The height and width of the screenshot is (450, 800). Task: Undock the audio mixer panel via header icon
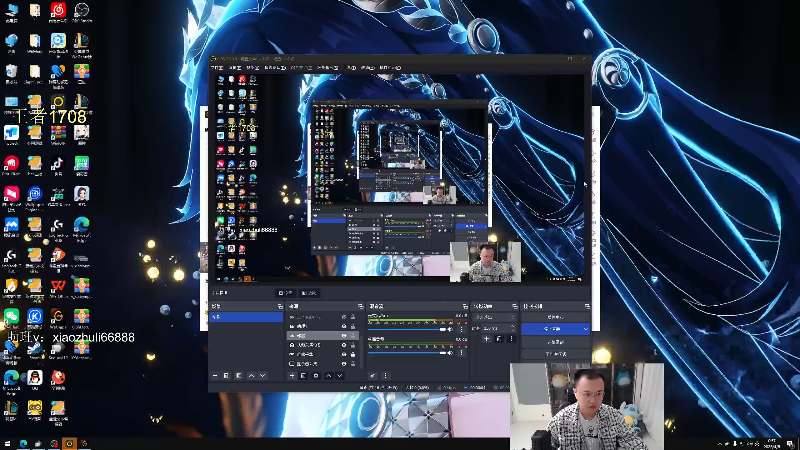[x=465, y=306]
